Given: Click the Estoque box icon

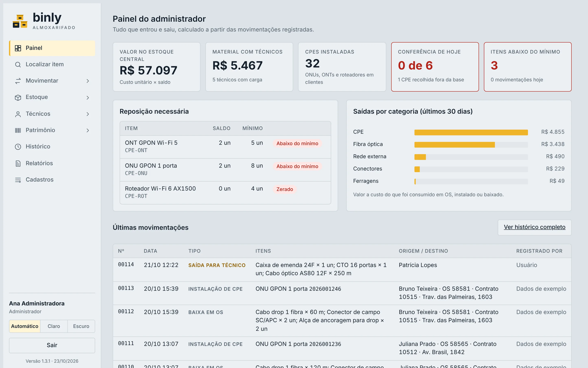Looking at the screenshot, I should [18, 97].
